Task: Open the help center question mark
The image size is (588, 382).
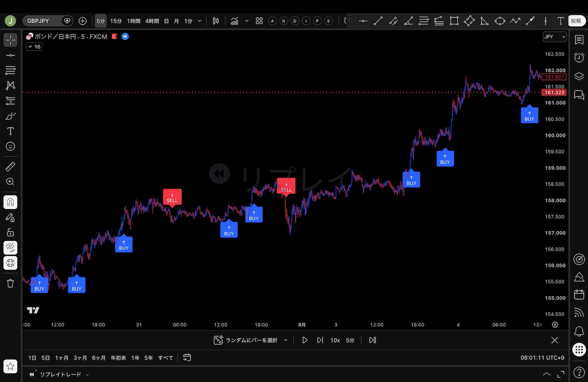Action: pyautogui.click(x=579, y=372)
